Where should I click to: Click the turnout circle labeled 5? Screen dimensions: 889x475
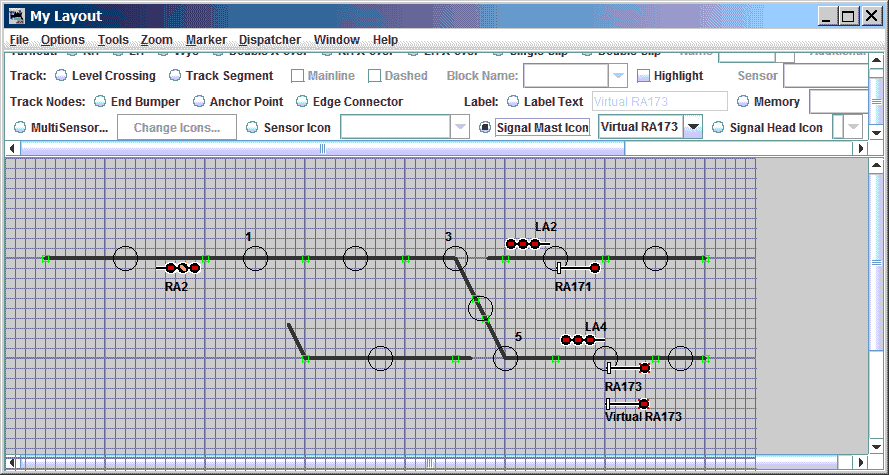click(506, 358)
